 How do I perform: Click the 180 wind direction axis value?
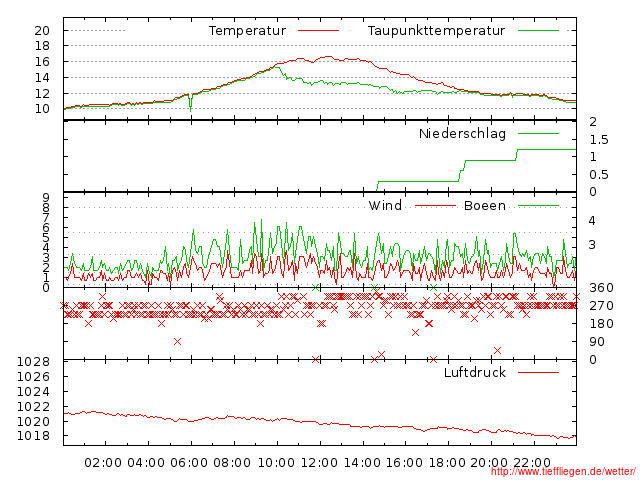pos(601,324)
